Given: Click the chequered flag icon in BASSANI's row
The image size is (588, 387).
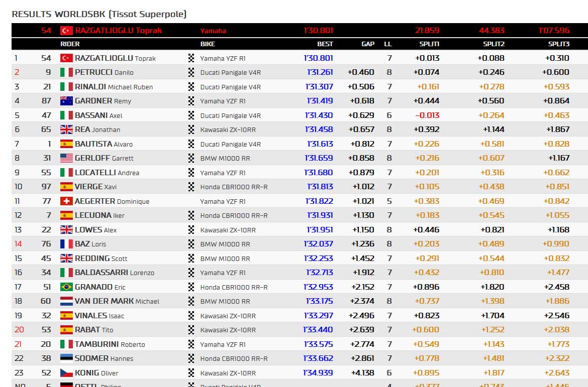Looking at the screenshot, I should 191,115.
